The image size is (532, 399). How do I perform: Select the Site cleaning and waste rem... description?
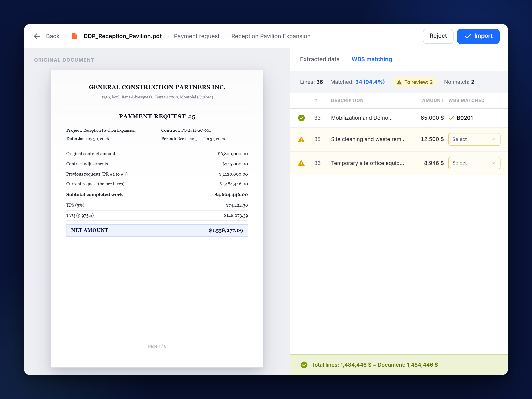368,139
